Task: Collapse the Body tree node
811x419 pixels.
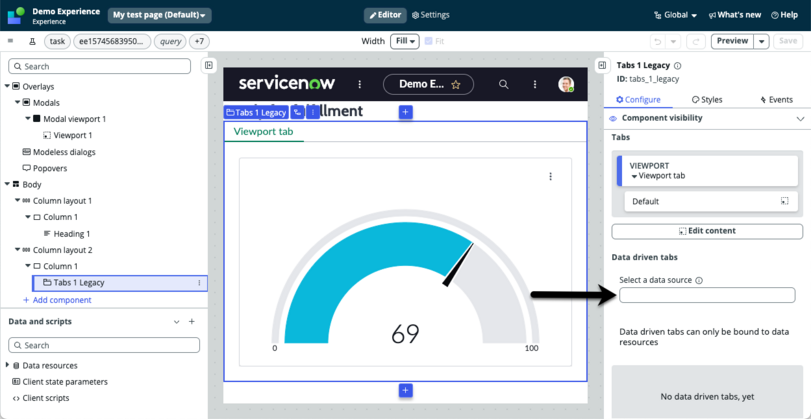Action: point(7,184)
